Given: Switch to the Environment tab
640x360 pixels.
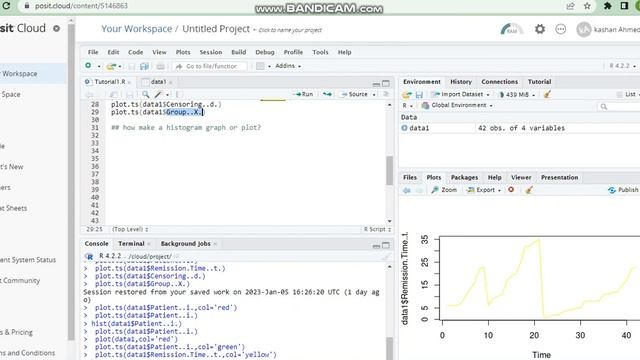Looking at the screenshot, I should (422, 82).
